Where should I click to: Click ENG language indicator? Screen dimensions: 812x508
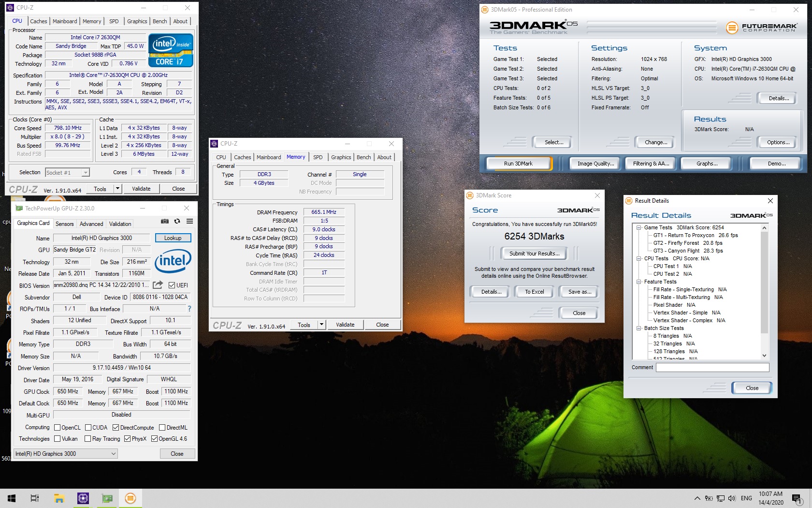pyautogui.click(x=746, y=498)
